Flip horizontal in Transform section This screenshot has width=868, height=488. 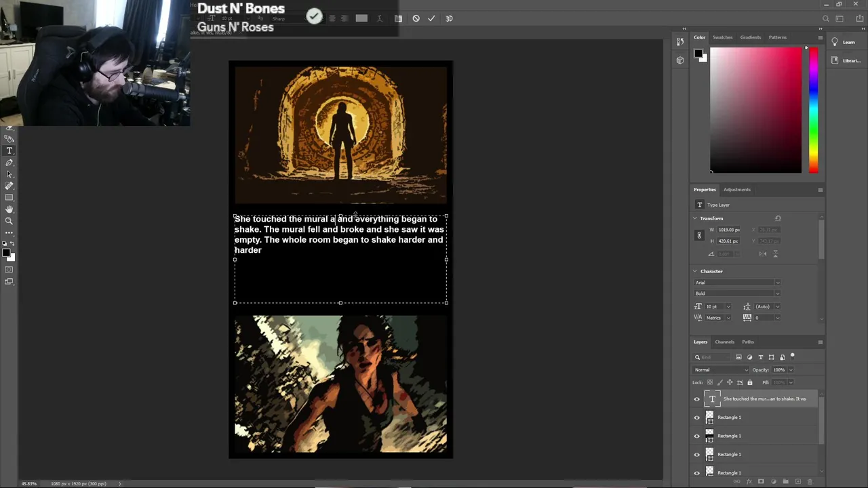(764, 253)
